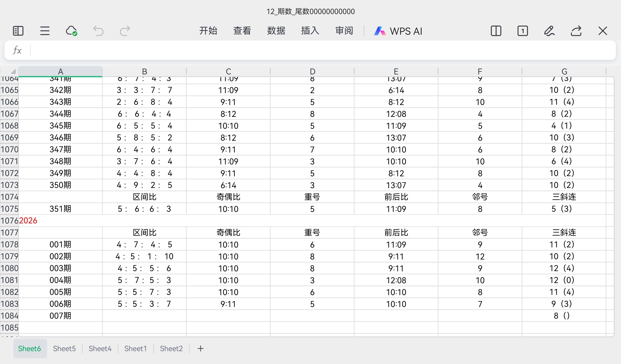Select column G header
Image resolution: width=621 pixels, height=364 pixels.
(564, 72)
